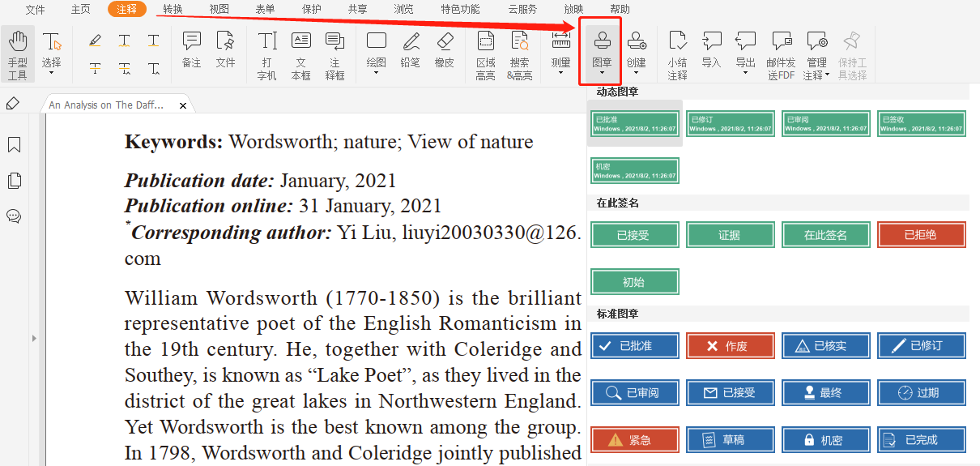Image resolution: width=980 pixels, height=466 pixels.
Task: Click the 备注 note tool
Action: (x=192, y=49)
